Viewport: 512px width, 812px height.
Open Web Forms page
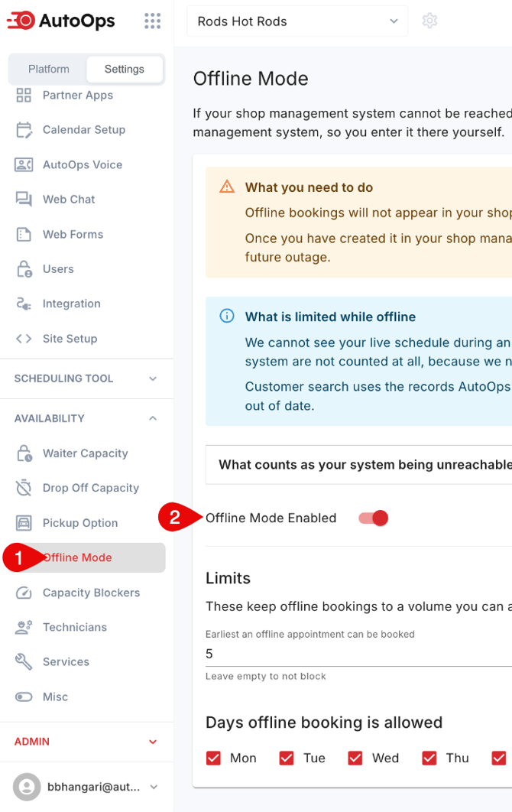coord(73,234)
